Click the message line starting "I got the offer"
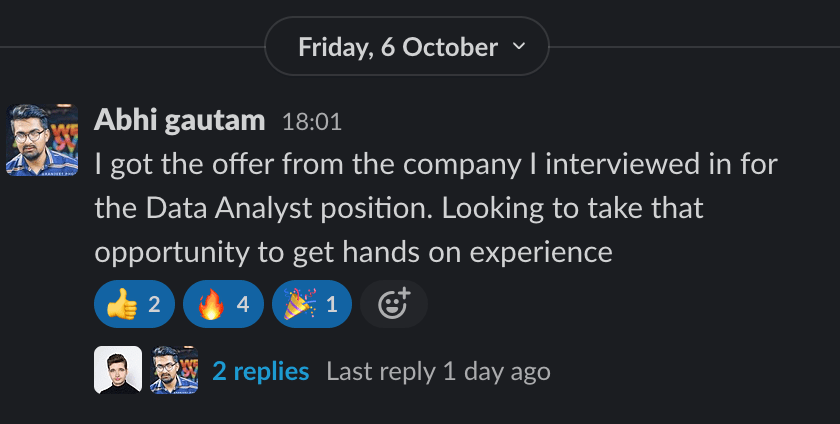Screen dimensions: 840x424 pyautogui.click(x=435, y=164)
